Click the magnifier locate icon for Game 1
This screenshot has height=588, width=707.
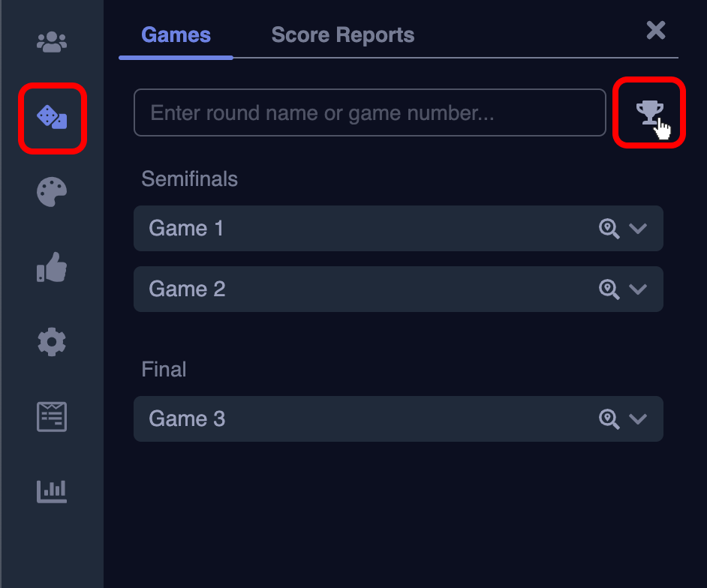(x=609, y=229)
